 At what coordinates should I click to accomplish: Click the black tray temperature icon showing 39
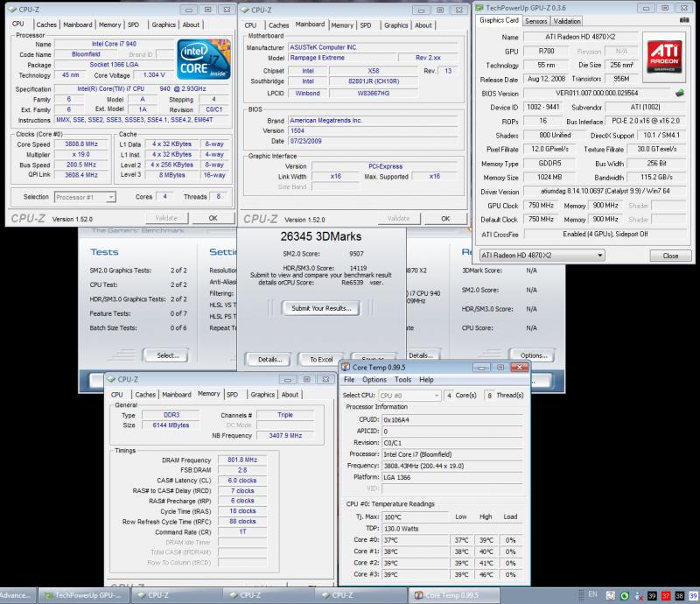pyautogui.click(x=652, y=595)
